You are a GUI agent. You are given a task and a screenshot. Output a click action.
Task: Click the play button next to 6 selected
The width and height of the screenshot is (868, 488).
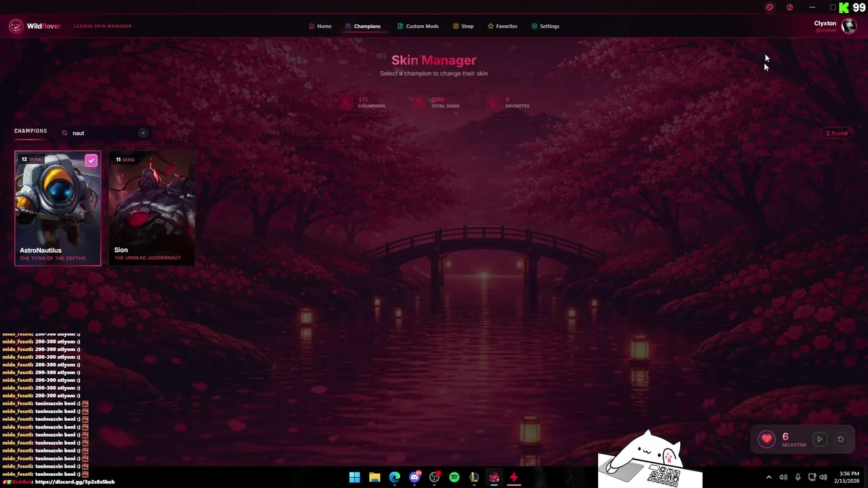pyautogui.click(x=819, y=439)
